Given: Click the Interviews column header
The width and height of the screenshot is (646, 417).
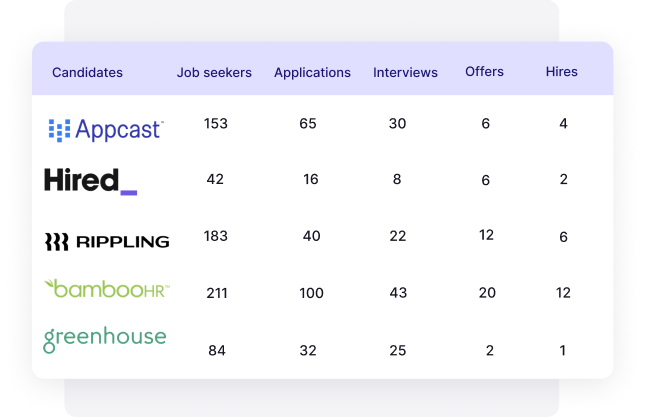Looking at the screenshot, I should (405, 72).
